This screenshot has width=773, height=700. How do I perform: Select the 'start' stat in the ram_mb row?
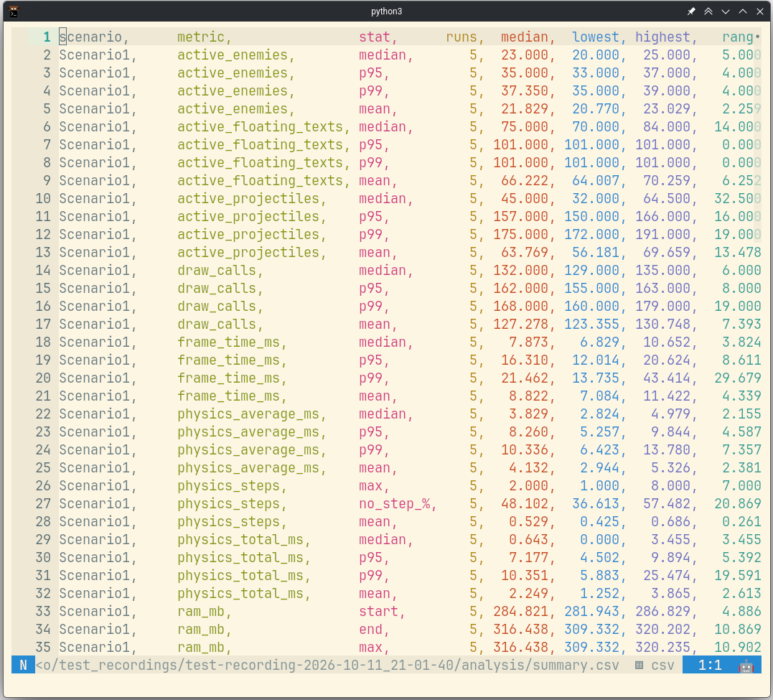pos(379,611)
